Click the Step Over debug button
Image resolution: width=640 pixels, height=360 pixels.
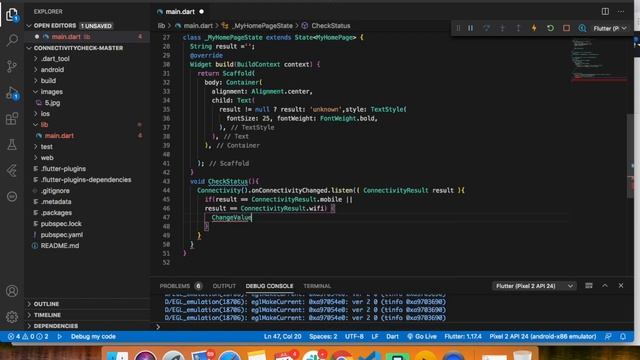486,28
